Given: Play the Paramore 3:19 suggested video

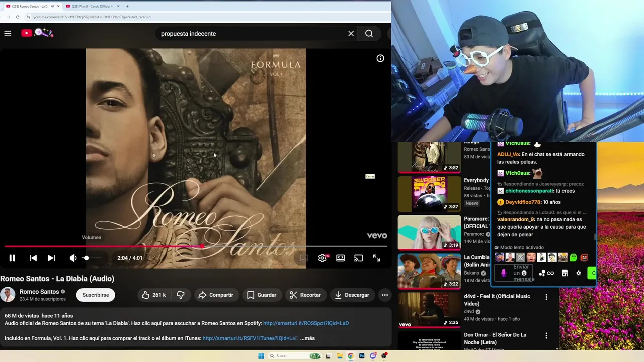Looking at the screenshot, I should (429, 233).
